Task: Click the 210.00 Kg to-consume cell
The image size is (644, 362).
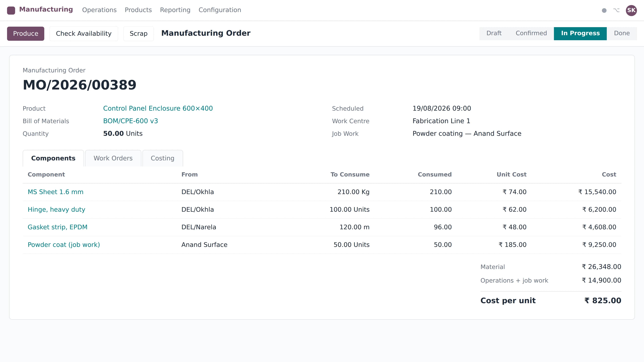Action: 353,192
